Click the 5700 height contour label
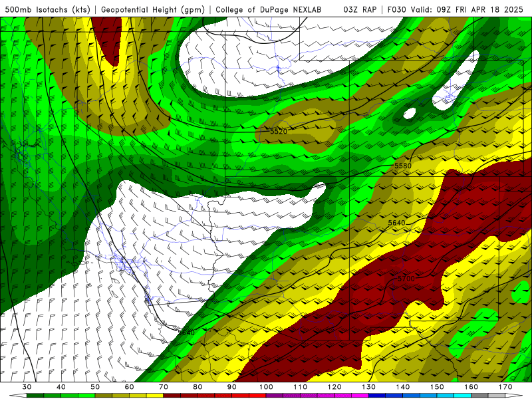Screen dimensions: 532x399 pos(406,279)
